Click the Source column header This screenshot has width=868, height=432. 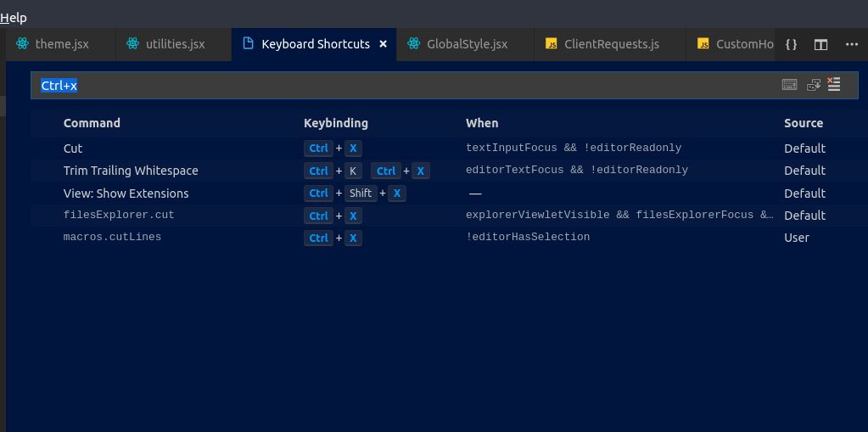(x=804, y=123)
